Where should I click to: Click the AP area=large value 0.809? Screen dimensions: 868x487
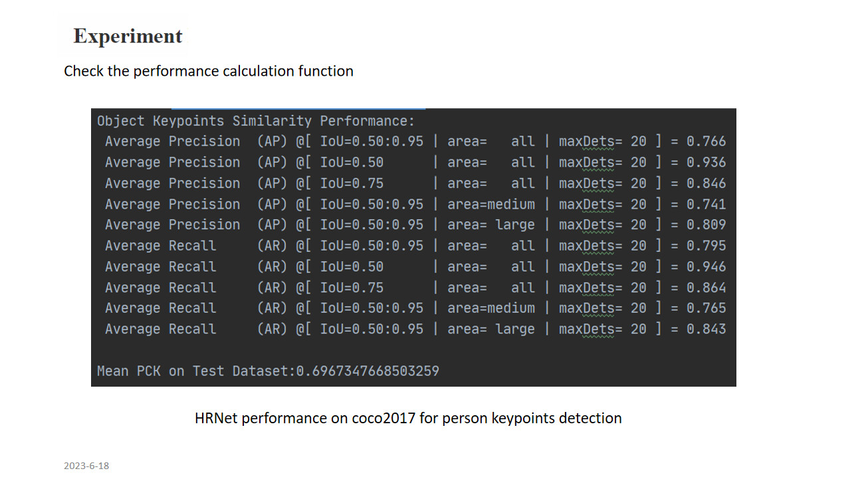pos(706,225)
